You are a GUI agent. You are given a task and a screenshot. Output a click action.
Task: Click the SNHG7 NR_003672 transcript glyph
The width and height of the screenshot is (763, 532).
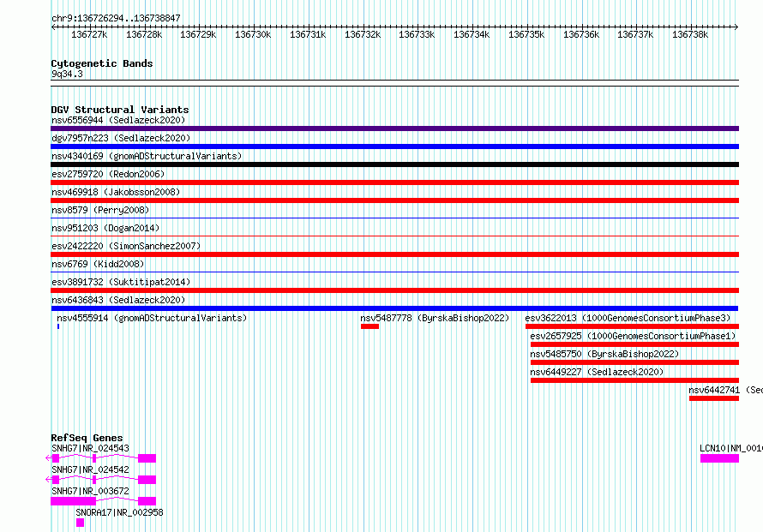tap(103, 501)
